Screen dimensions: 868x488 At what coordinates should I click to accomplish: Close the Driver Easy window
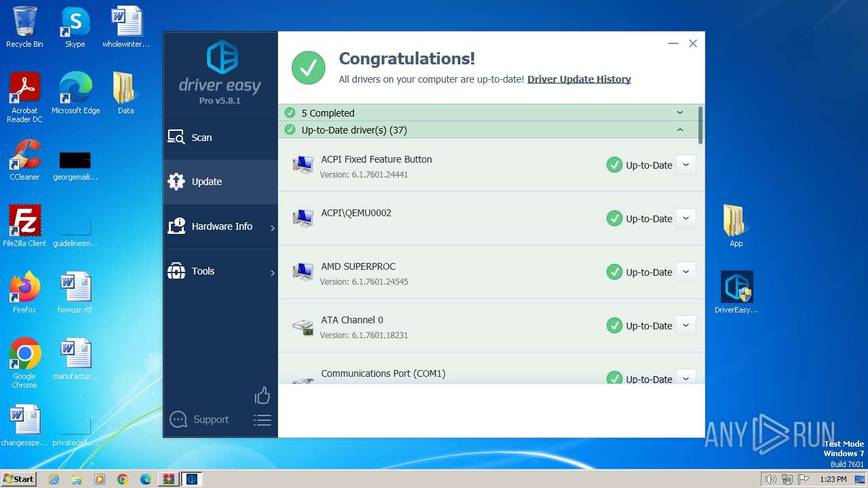pos(693,43)
